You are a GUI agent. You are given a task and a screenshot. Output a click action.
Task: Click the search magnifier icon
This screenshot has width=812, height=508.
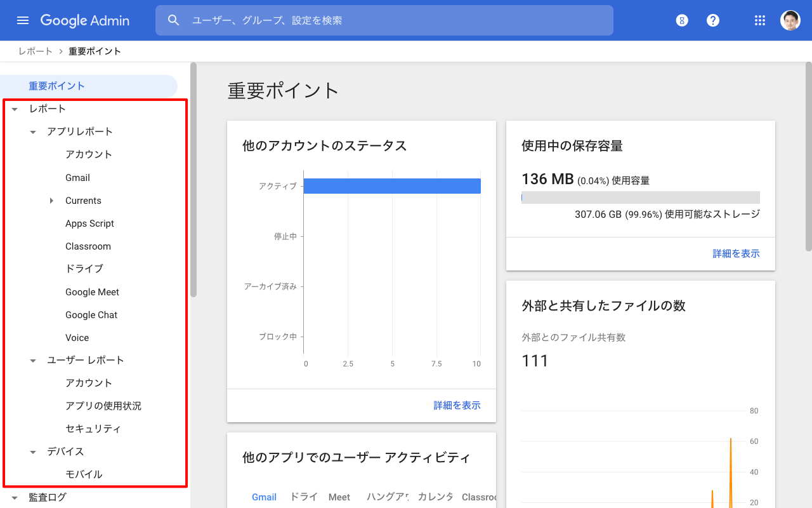(174, 20)
